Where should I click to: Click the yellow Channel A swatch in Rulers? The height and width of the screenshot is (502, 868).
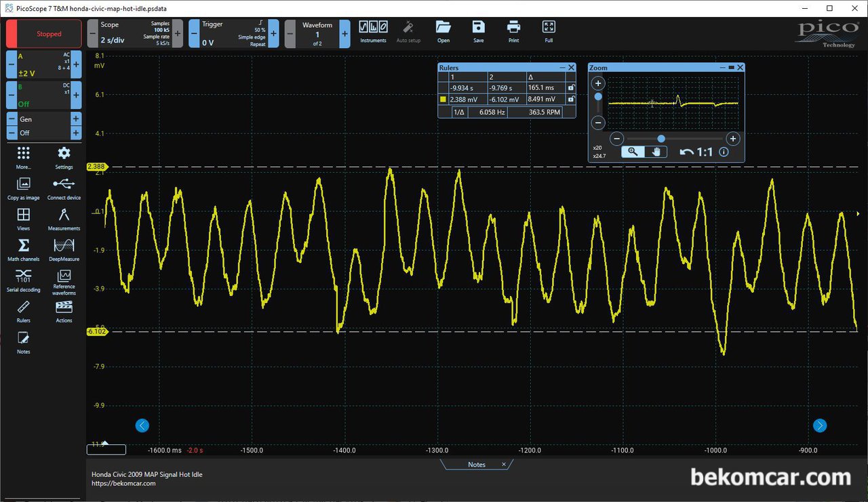pos(443,100)
